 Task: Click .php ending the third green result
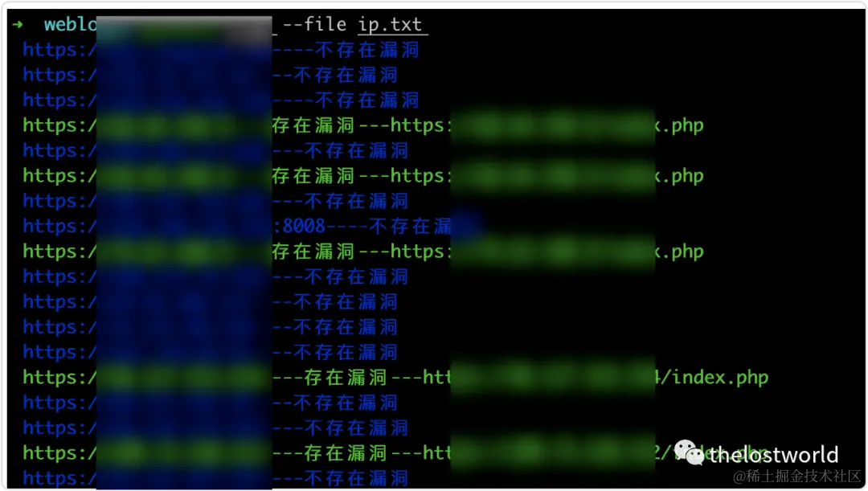click(x=682, y=252)
